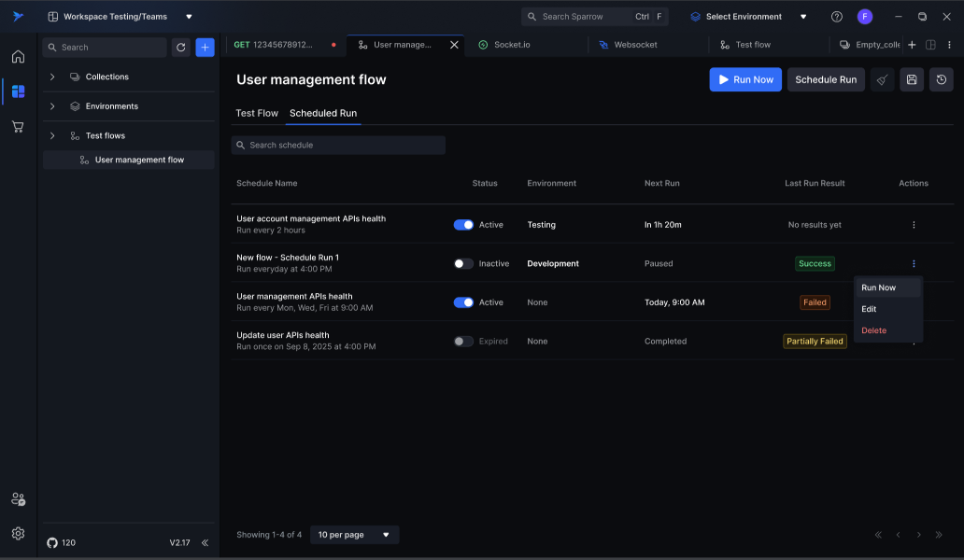
Task: Open the Select Environment dropdown
Action: pos(748,17)
